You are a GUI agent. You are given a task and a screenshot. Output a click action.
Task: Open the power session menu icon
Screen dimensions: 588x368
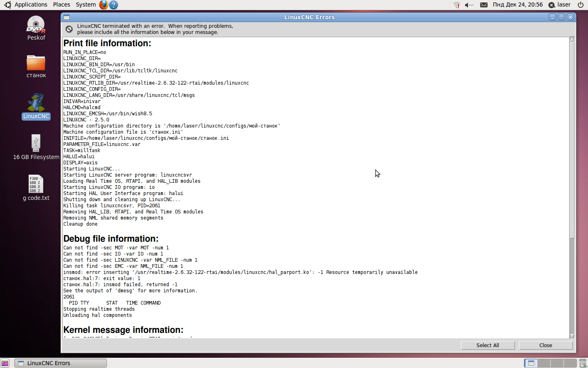coord(580,5)
